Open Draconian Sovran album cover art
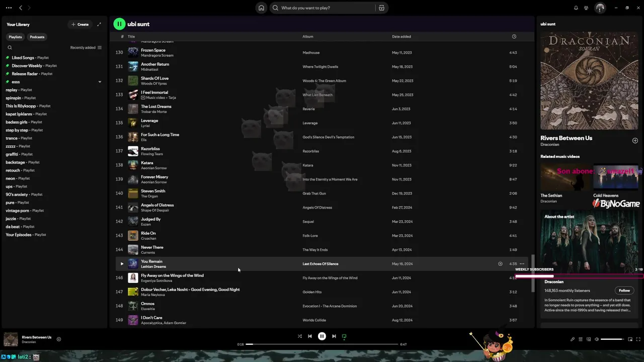Viewport: 644px width, 362px height. point(589,81)
